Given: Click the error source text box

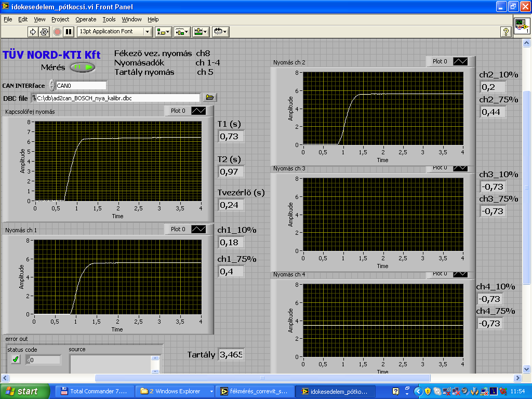Looking at the screenshot, I should 111,364.
